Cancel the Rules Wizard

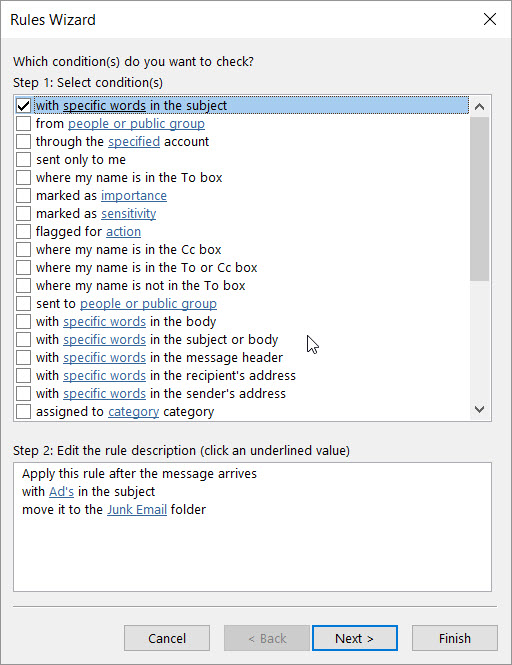[167, 638]
